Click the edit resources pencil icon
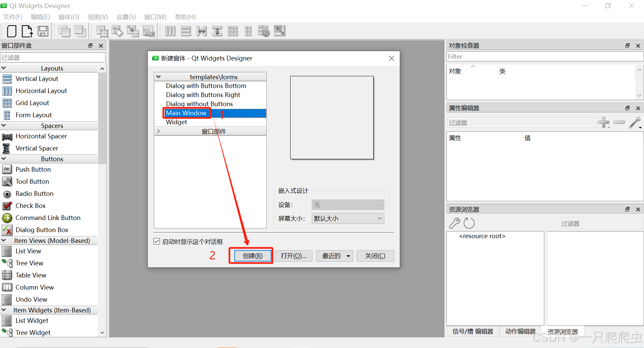The height and width of the screenshot is (348, 644). point(455,223)
